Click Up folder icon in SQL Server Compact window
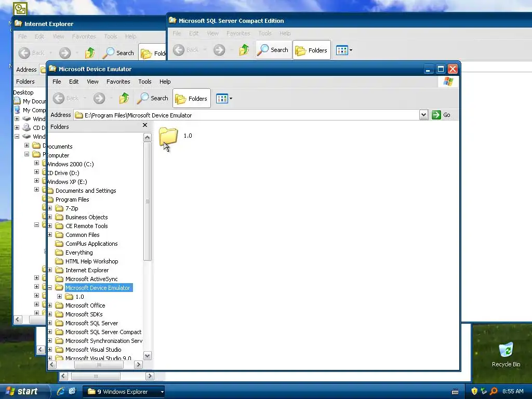The image size is (532, 399). pos(244,50)
